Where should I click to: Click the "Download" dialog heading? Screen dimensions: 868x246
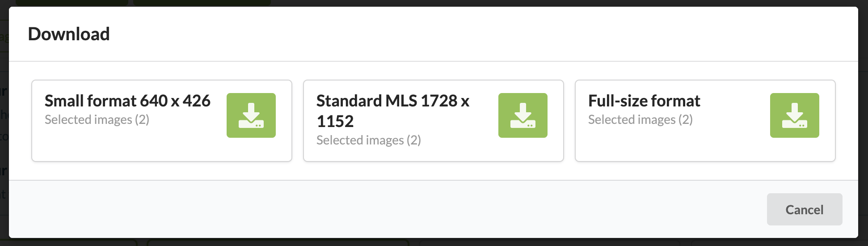click(x=69, y=34)
